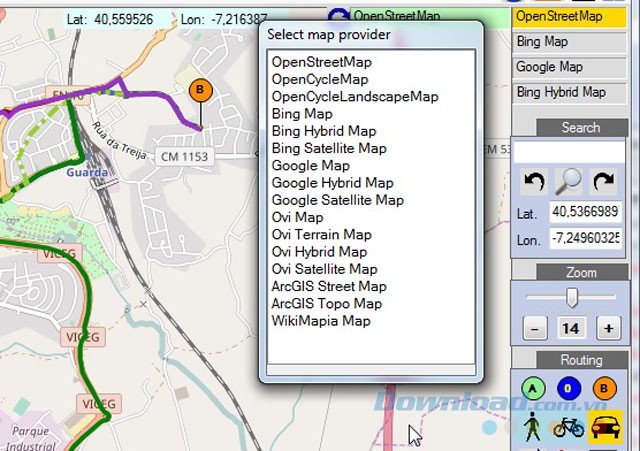Image resolution: width=640 pixels, height=451 pixels.
Task: Click the Lat. coordinate input field
Action: pyautogui.click(x=583, y=213)
